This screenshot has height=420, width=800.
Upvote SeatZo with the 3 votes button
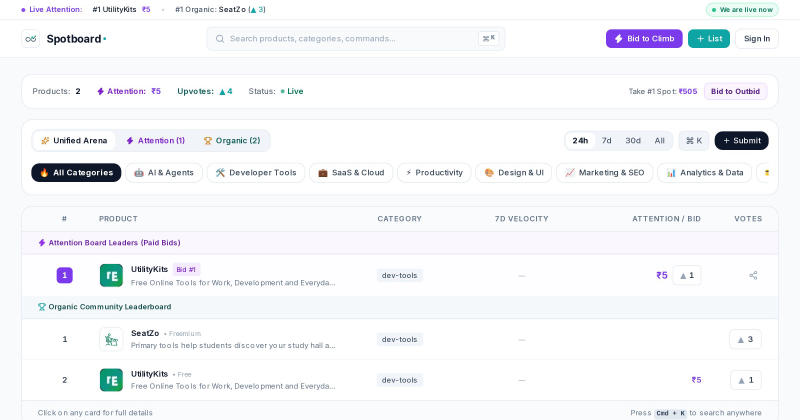(x=745, y=339)
